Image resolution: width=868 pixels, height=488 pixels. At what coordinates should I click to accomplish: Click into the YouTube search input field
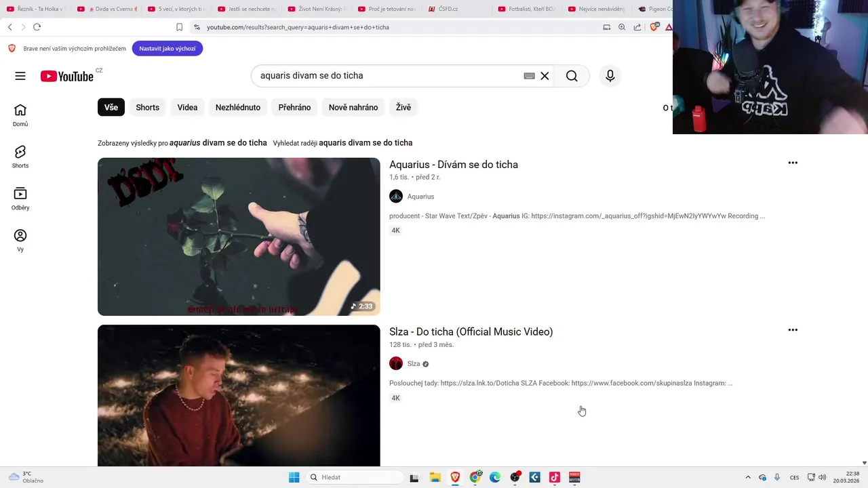click(x=387, y=76)
